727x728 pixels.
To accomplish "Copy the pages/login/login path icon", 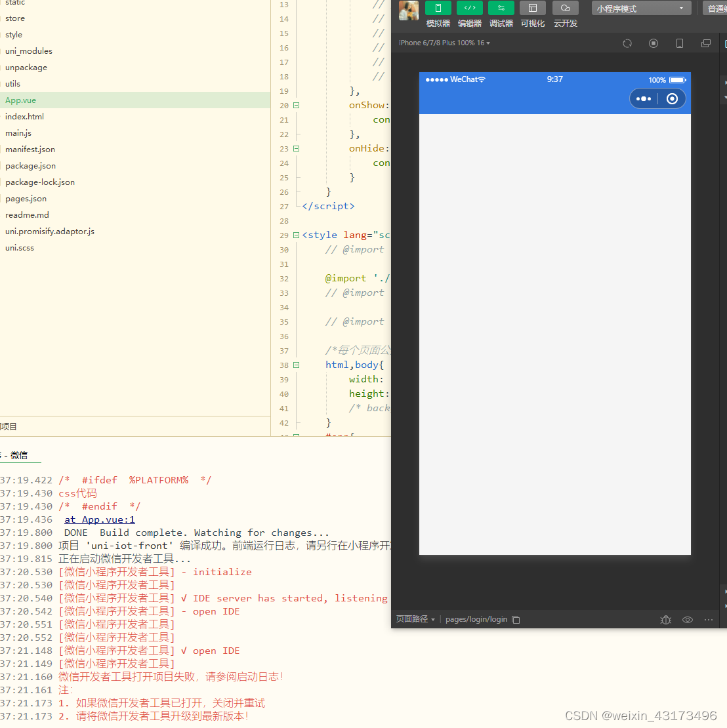I will (x=516, y=619).
